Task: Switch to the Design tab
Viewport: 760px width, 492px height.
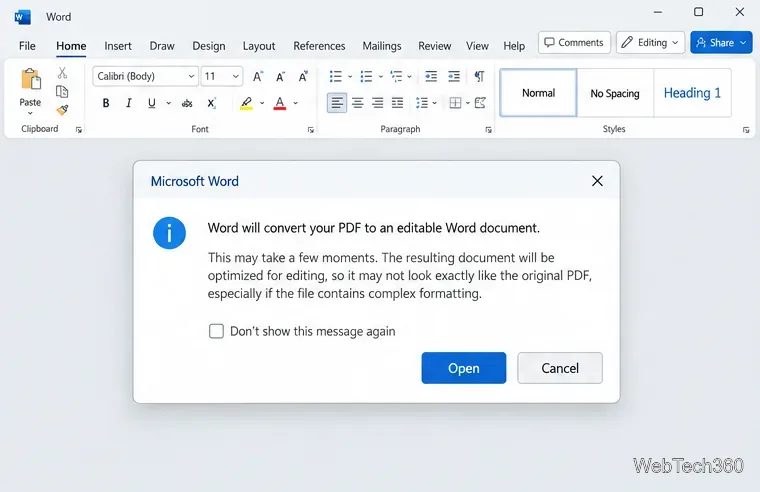Action: pos(209,46)
